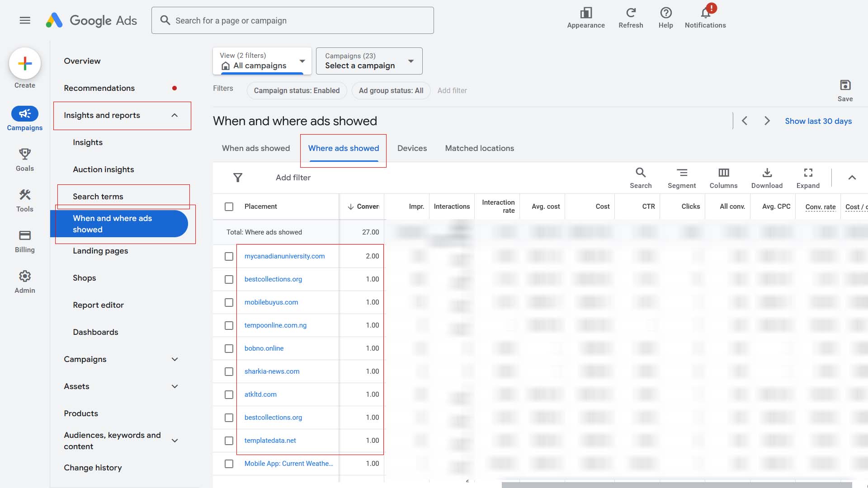The width and height of the screenshot is (868, 488).
Task: Click the Create plus button
Action: 25,63
